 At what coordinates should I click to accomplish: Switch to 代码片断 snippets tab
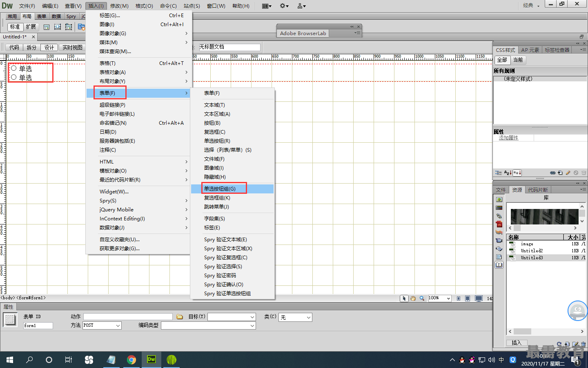538,190
